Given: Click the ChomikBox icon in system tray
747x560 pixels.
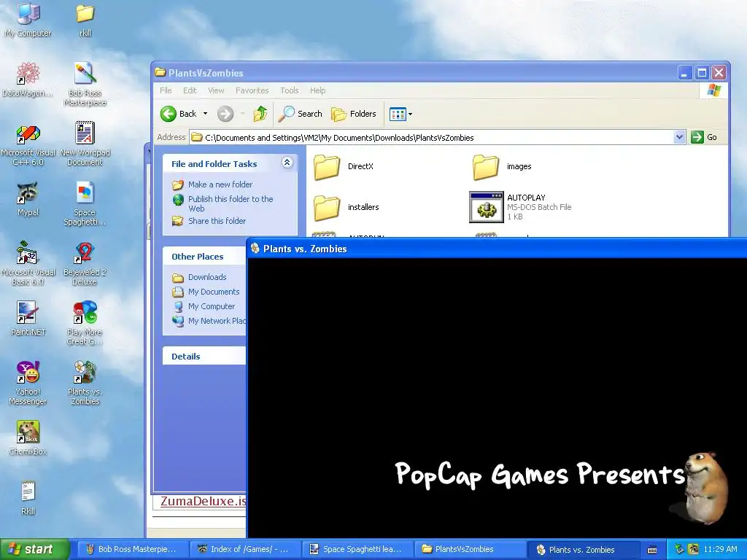Looking at the screenshot, I should [693, 549].
